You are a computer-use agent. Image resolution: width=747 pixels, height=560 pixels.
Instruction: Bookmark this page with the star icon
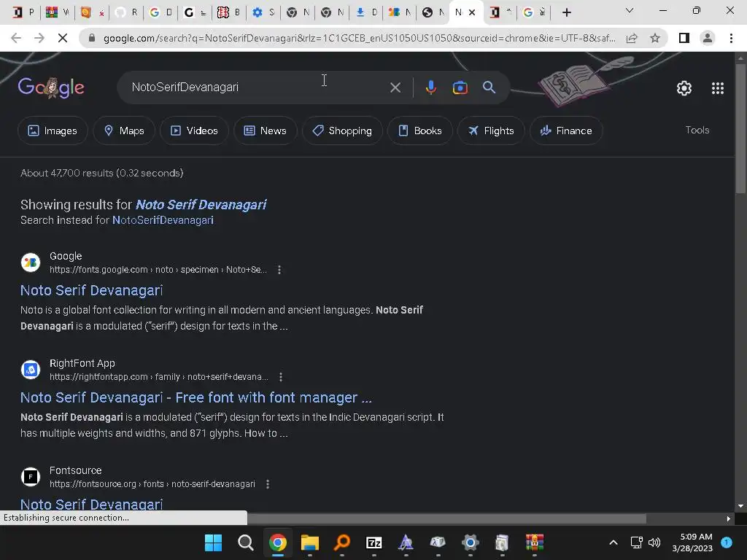[x=655, y=38]
